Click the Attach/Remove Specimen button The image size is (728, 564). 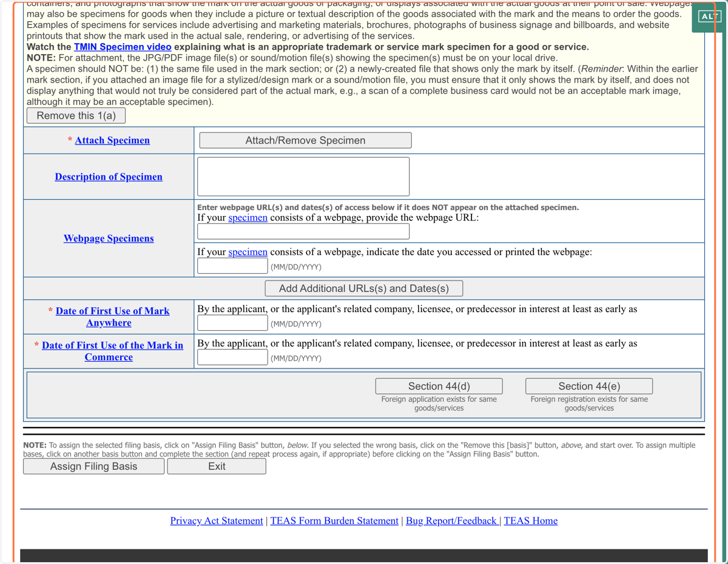click(305, 140)
